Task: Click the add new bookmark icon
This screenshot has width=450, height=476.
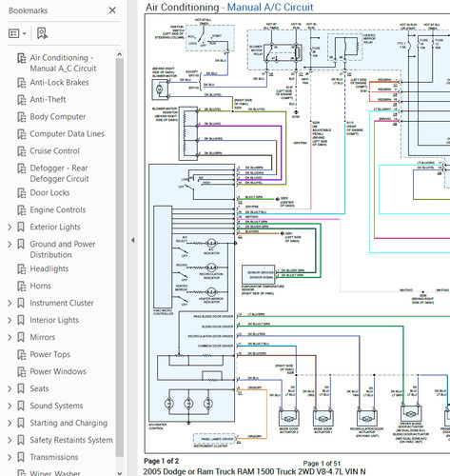Action: pyautogui.click(x=42, y=33)
